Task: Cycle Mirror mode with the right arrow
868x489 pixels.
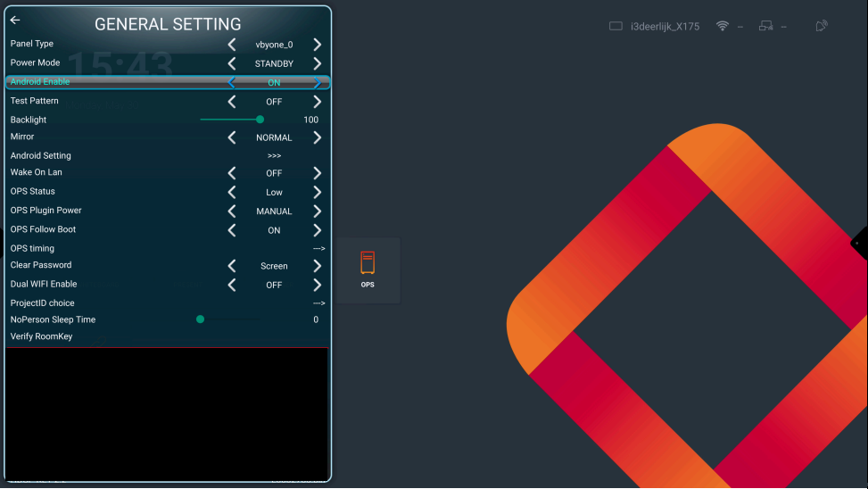Action: click(x=317, y=137)
